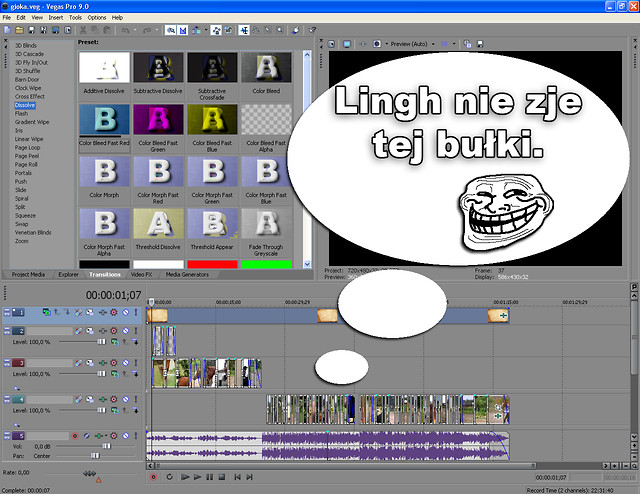Go to start of project
Screen dimensions: 640x494
(x=237, y=477)
